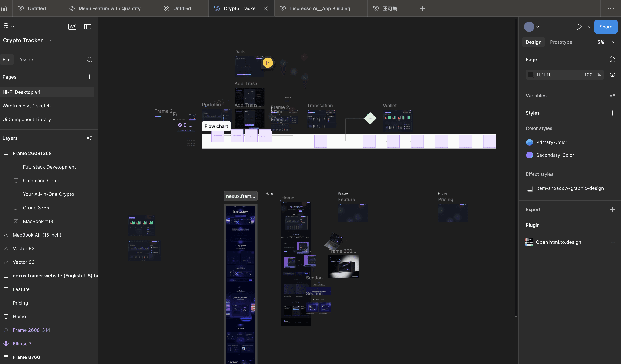
Task: Switch to the Prototype tab
Action: click(561, 42)
